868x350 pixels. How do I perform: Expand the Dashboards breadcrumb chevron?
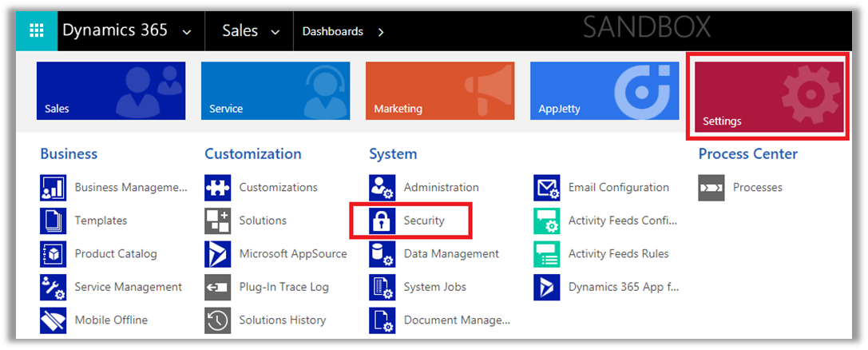(x=381, y=32)
